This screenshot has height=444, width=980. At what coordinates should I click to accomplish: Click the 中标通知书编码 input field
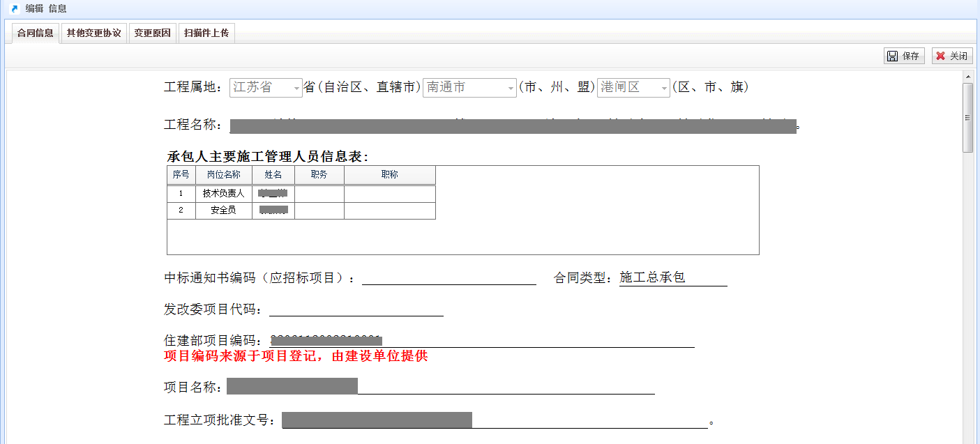[x=448, y=277]
